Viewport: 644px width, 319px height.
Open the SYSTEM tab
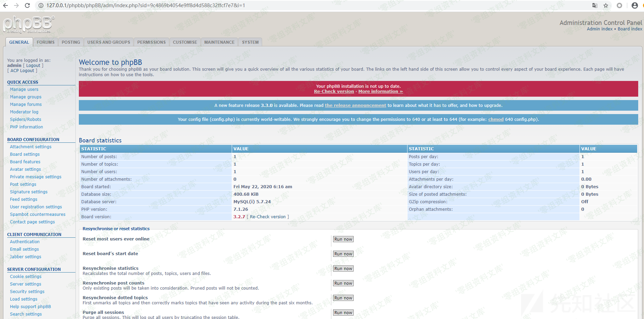click(250, 42)
